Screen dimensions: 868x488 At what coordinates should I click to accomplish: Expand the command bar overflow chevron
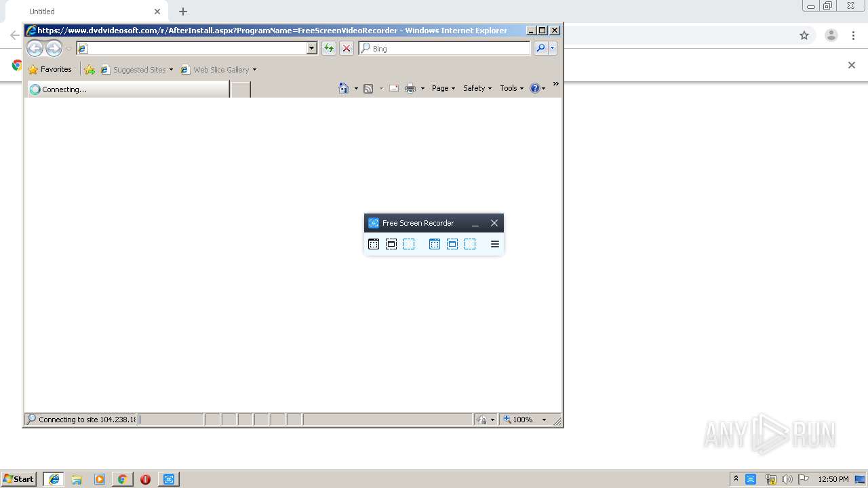(555, 84)
